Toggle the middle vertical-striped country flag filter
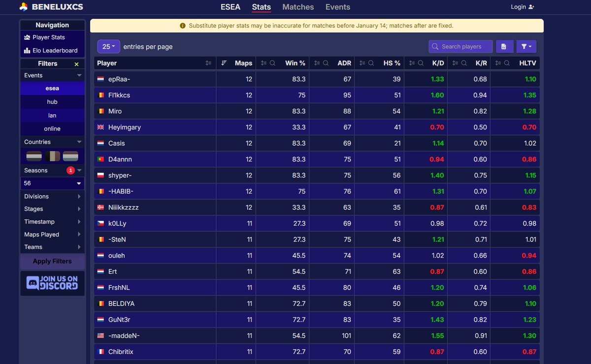This screenshot has width=591, height=364. (52, 156)
